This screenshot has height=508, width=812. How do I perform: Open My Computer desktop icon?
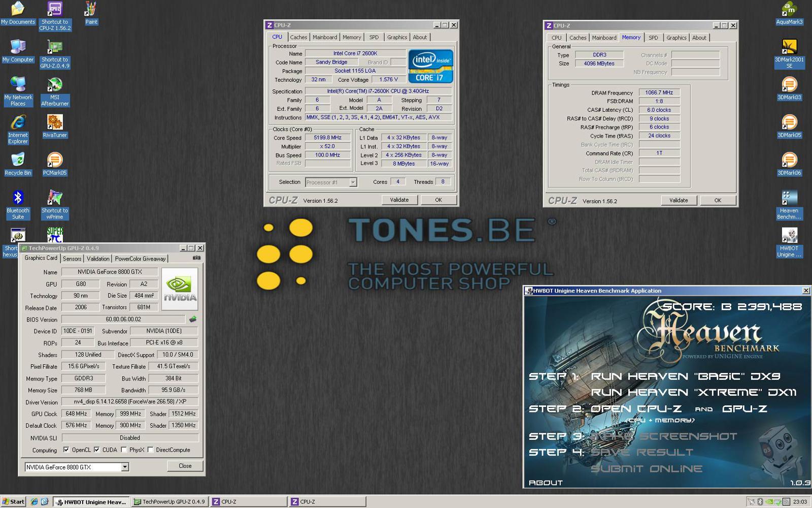[18, 51]
